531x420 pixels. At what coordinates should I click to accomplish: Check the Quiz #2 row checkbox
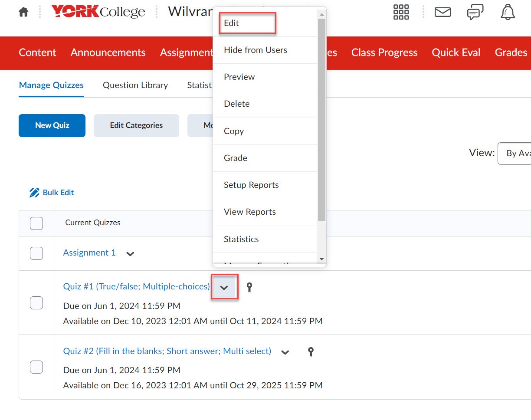point(36,367)
